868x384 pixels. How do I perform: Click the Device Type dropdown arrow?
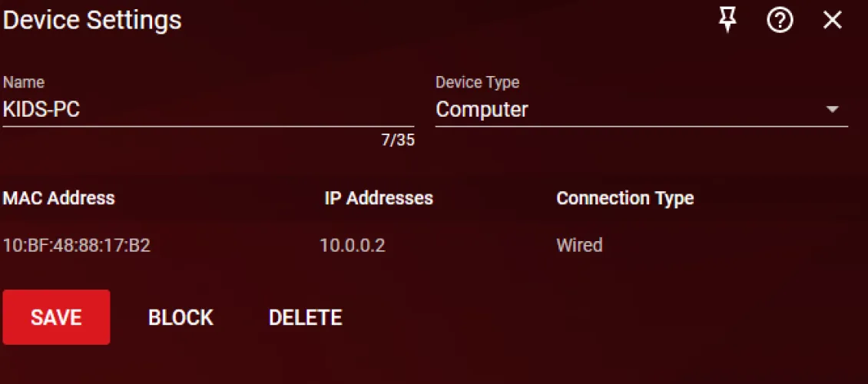(x=833, y=110)
